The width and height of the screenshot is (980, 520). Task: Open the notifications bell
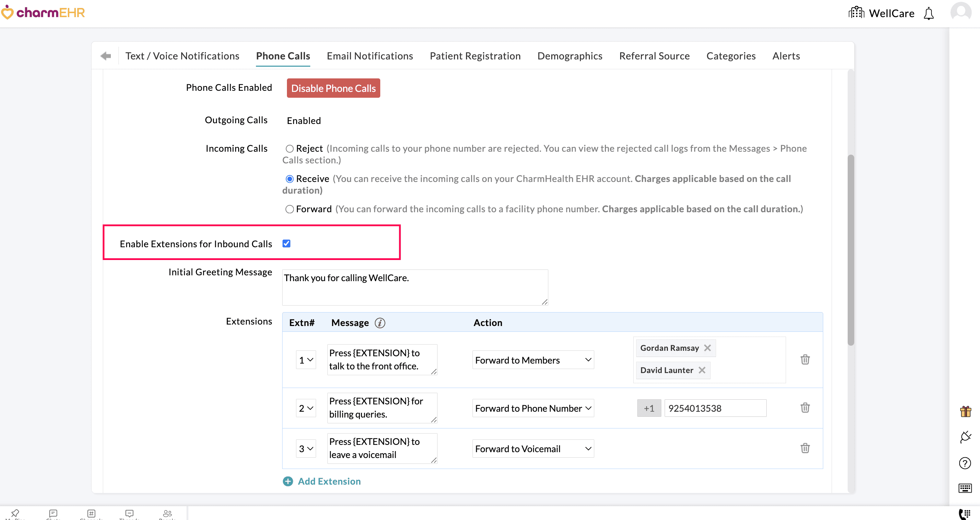pyautogui.click(x=928, y=14)
